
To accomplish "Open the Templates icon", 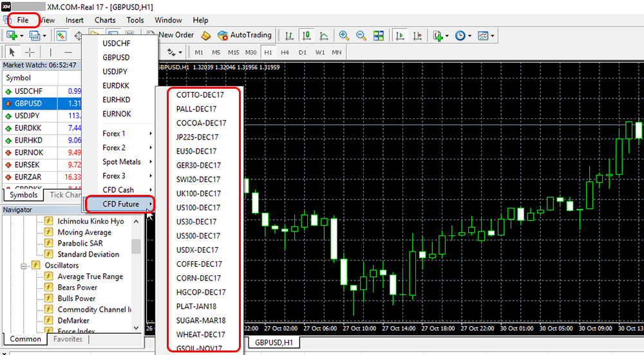I will [x=483, y=35].
